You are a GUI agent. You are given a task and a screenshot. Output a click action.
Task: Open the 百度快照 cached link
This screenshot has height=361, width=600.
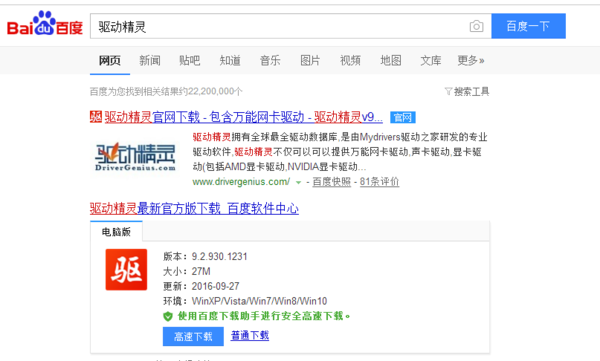point(331,182)
